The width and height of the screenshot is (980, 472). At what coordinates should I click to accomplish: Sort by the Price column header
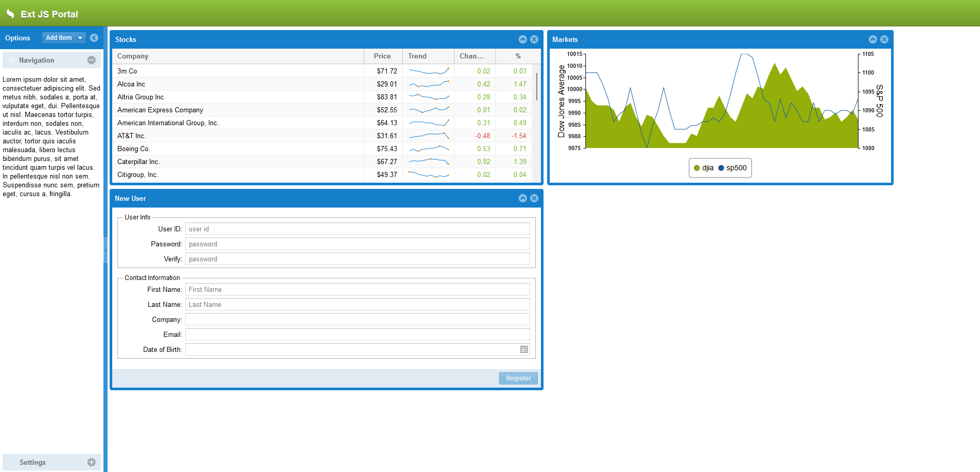383,56
